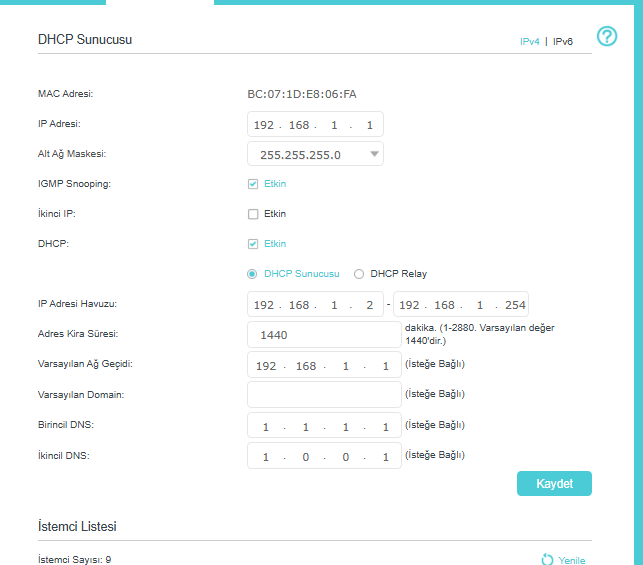Click the İstemci Listesi heading
Image resolution: width=643 pixels, height=565 pixels.
[77, 526]
